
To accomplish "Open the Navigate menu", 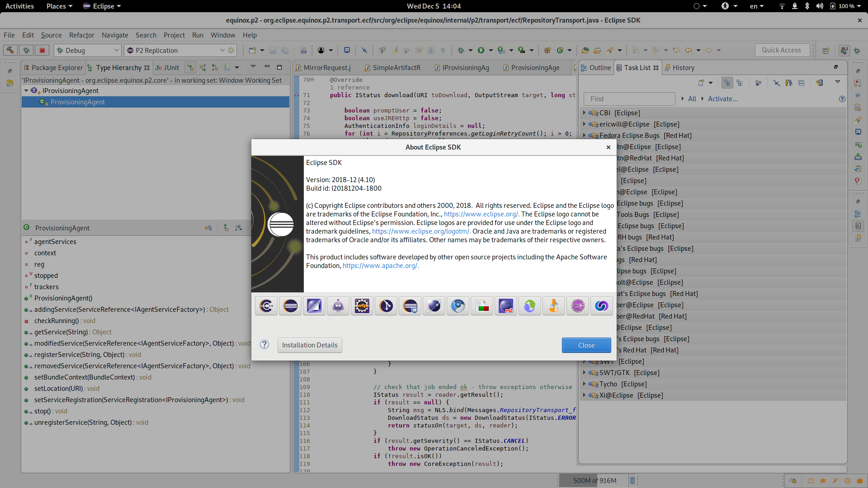I will 115,35.
